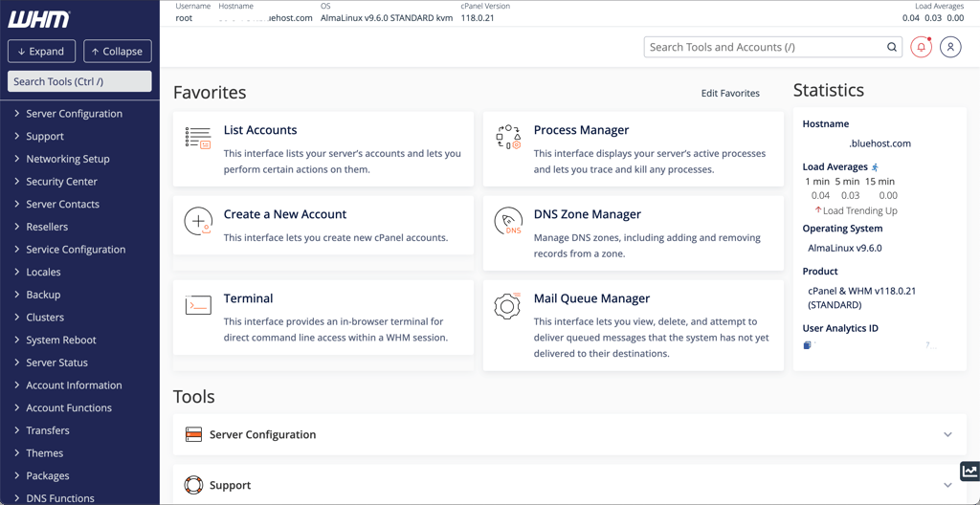Click the Terminal card icon

198,305
